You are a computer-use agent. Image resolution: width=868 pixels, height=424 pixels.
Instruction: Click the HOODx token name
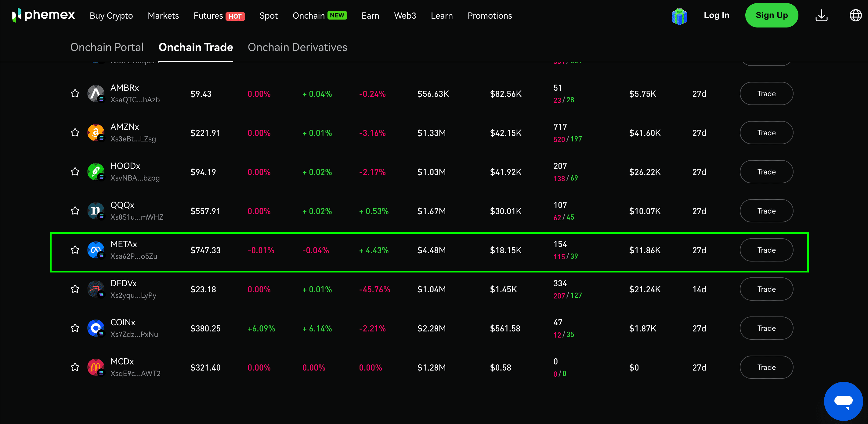125,166
